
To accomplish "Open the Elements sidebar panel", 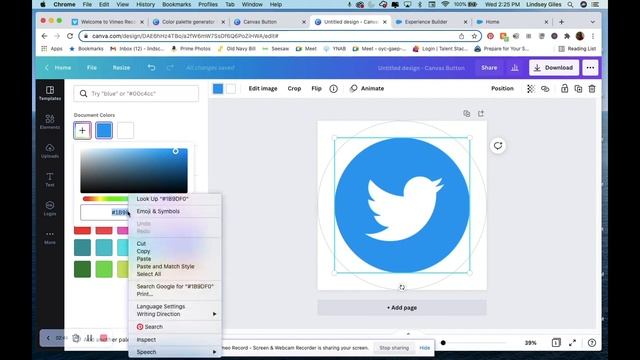I will coord(50,122).
